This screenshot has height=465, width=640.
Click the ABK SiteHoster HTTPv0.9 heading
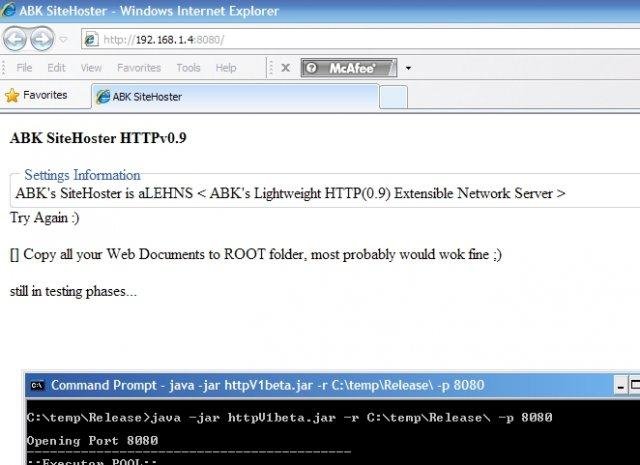pyautogui.click(x=98, y=138)
